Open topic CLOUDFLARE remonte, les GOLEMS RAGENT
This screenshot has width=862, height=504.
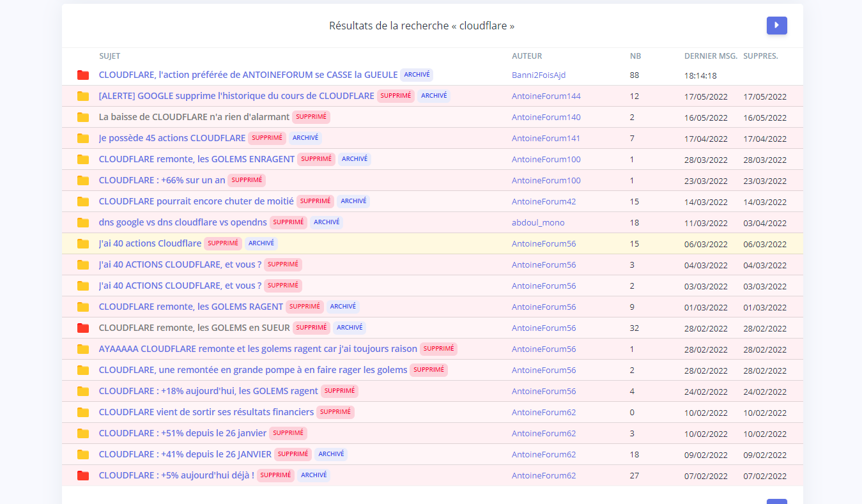(x=191, y=307)
